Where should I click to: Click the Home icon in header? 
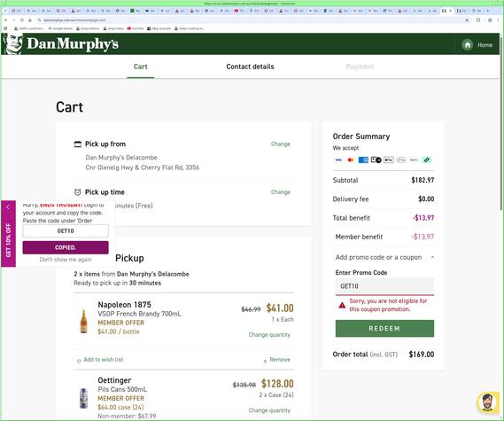(x=468, y=44)
